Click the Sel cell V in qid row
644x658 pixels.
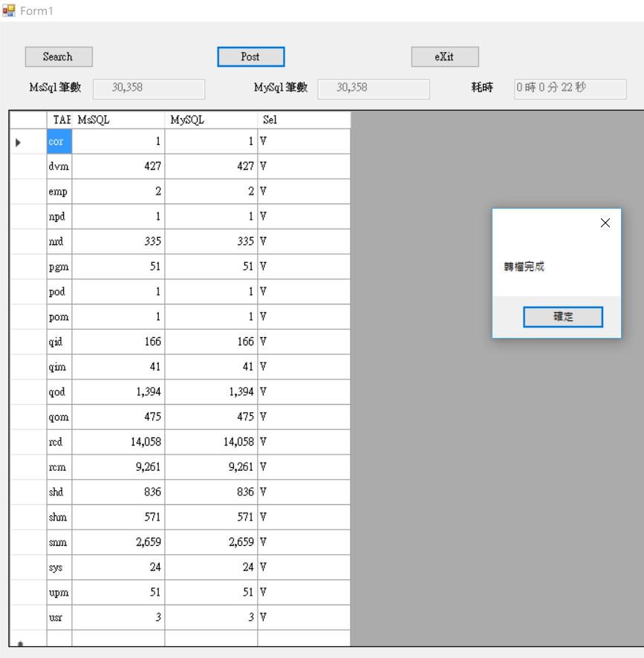click(304, 342)
